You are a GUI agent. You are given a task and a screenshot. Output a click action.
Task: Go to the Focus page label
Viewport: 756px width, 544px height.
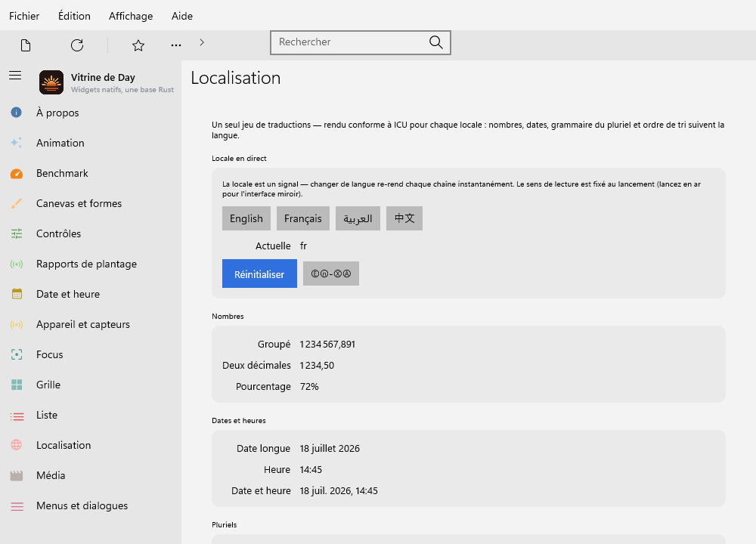50,354
